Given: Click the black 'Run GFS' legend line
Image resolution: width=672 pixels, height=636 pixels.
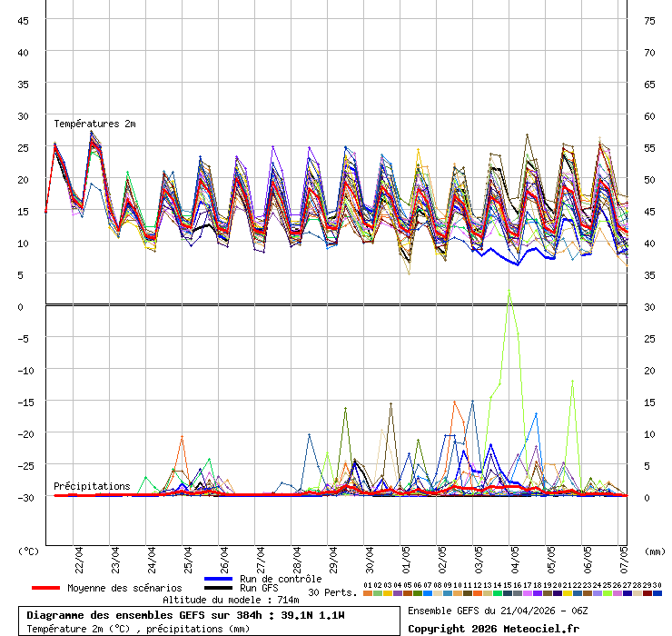Looking at the screenshot, I should (x=218, y=588).
